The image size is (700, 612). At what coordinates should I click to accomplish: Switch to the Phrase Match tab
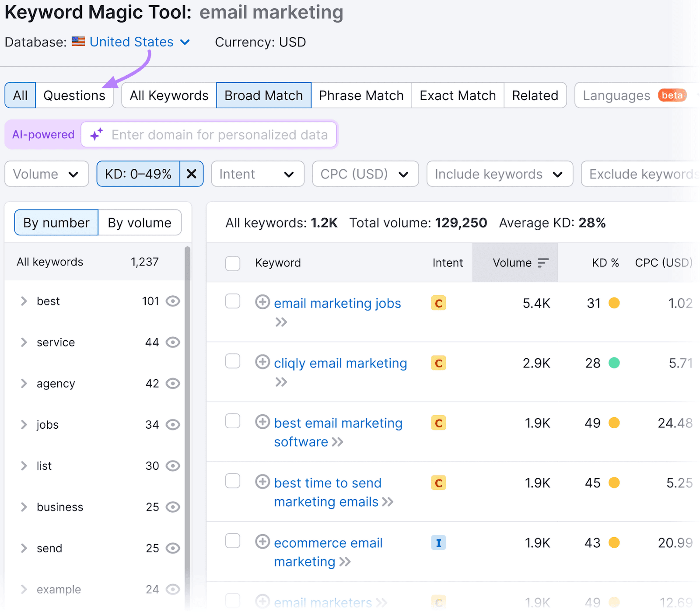pyautogui.click(x=361, y=95)
